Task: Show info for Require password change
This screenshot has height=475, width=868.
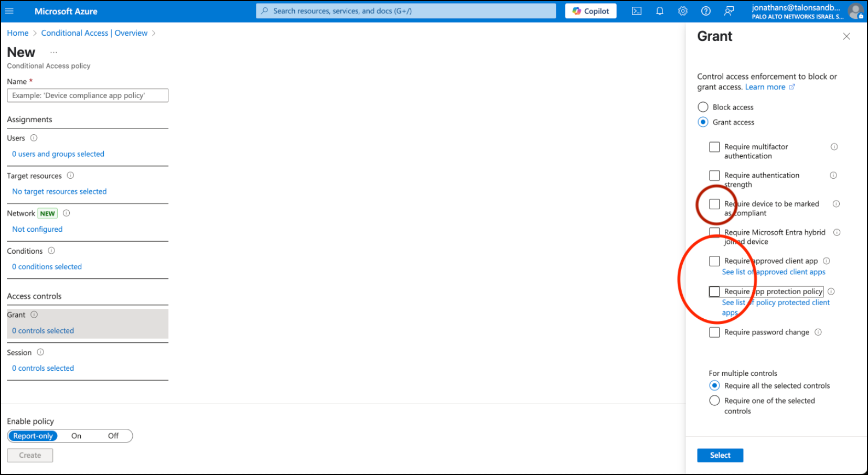Action: click(818, 332)
